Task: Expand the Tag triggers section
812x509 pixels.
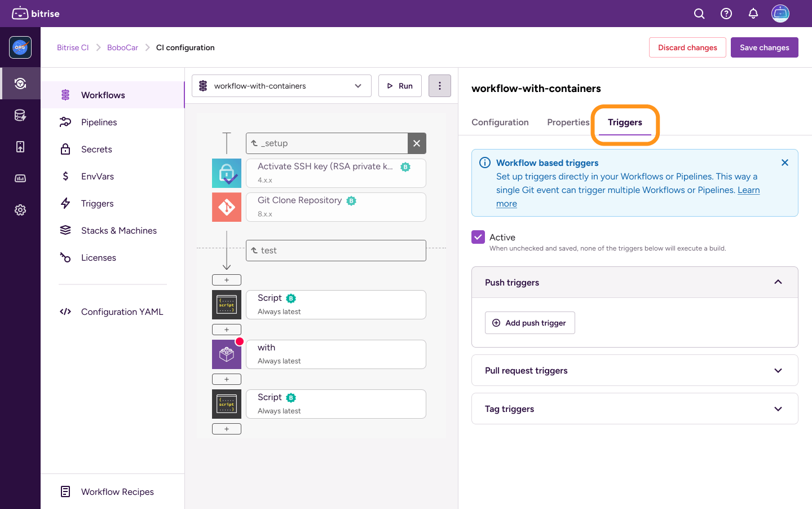Action: click(778, 409)
